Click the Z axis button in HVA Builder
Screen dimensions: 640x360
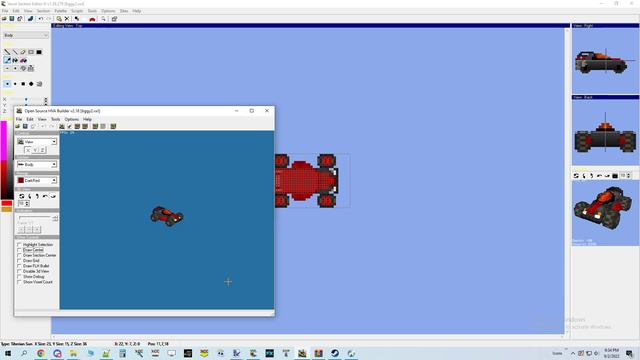[42, 150]
